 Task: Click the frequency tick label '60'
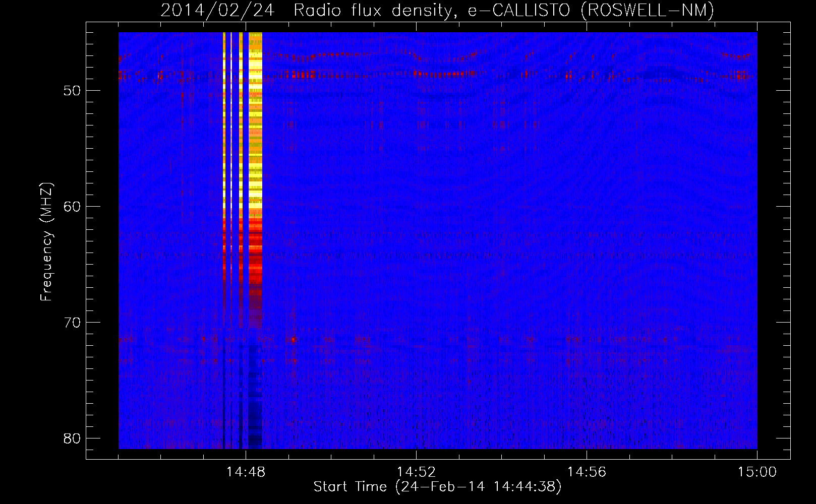73,207
